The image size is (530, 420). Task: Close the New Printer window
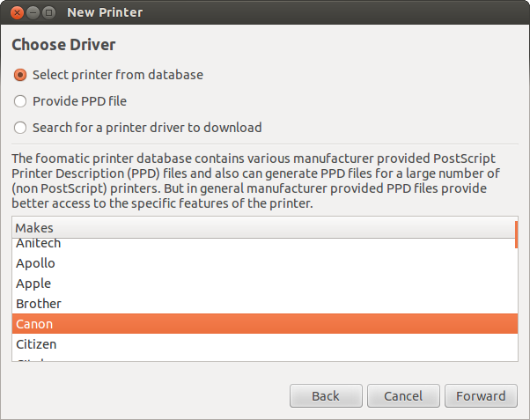click(15, 13)
